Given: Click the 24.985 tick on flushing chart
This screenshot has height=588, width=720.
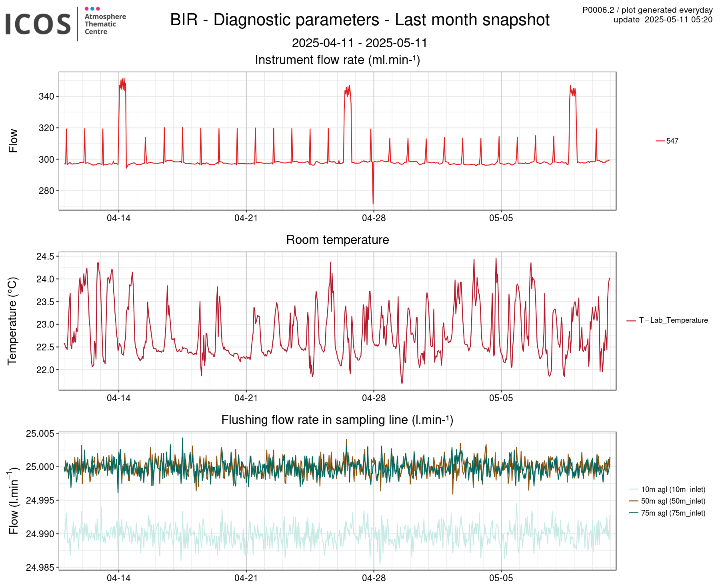Looking at the screenshot, I should click(40, 567).
